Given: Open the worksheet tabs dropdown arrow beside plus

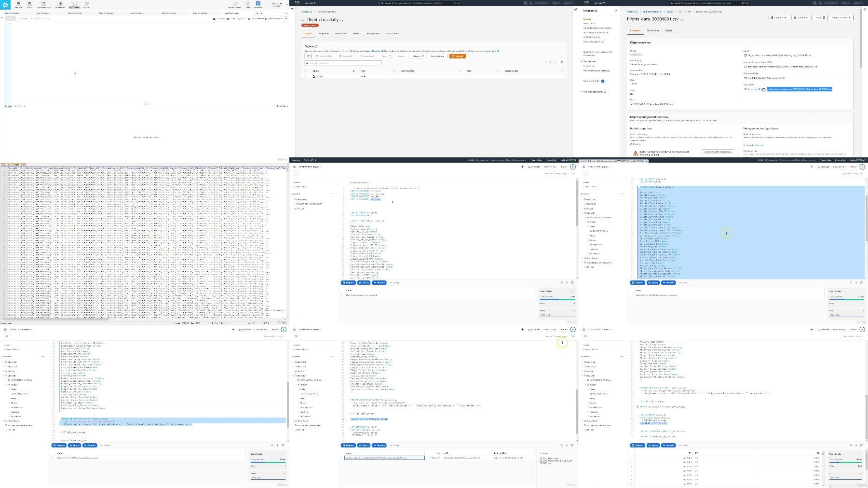Looking at the screenshot, I should click(x=261, y=14).
